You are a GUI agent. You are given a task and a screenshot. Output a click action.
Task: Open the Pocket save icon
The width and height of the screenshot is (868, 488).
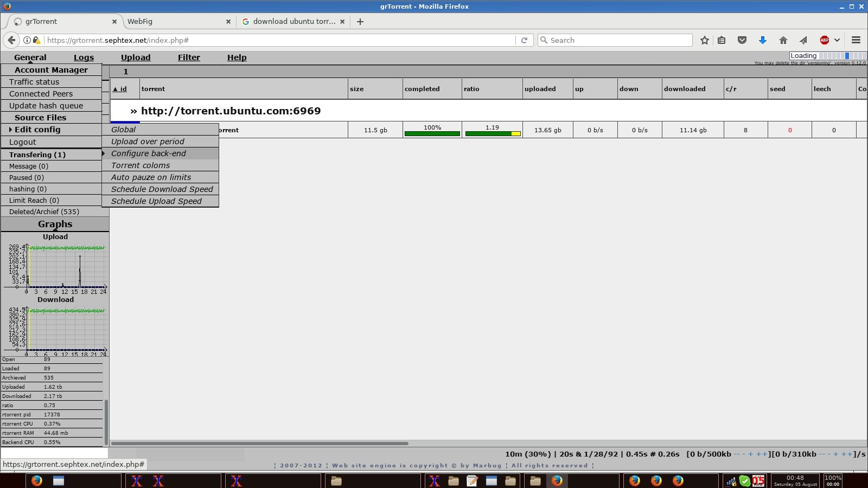742,40
